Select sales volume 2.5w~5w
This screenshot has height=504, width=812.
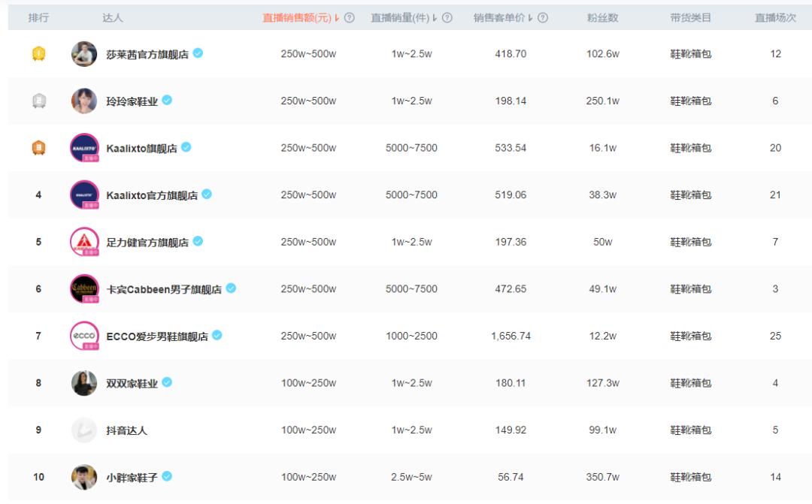(412, 477)
